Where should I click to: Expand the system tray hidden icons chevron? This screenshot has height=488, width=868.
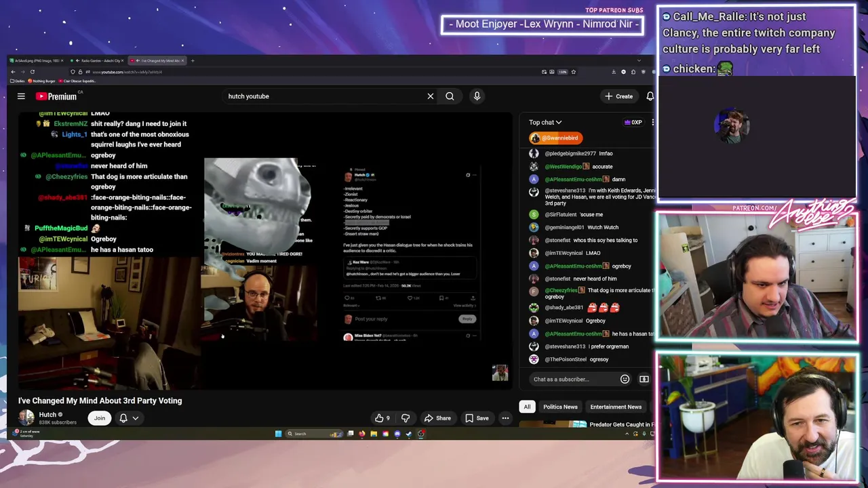click(626, 434)
